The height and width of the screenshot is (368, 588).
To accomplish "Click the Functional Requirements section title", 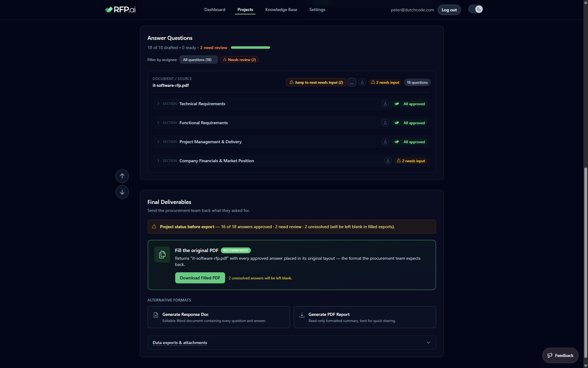I will click(204, 123).
